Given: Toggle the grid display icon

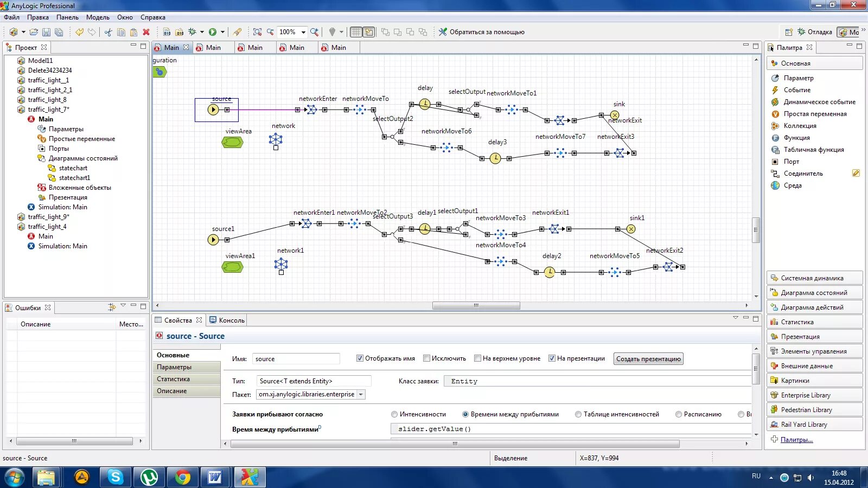Looking at the screenshot, I should [x=356, y=32].
